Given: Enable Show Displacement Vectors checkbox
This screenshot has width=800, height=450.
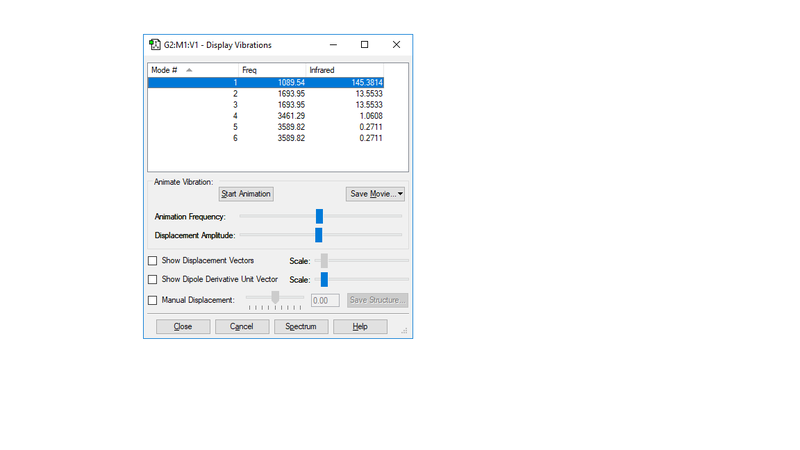Looking at the screenshot, I should pos(153,261).
